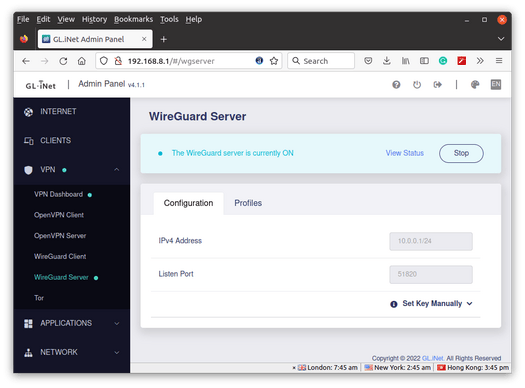Expand the NETWORK sidebar section
Image resolution: width=525 pixels, height=388 pixels.
(x=72, y=353)
